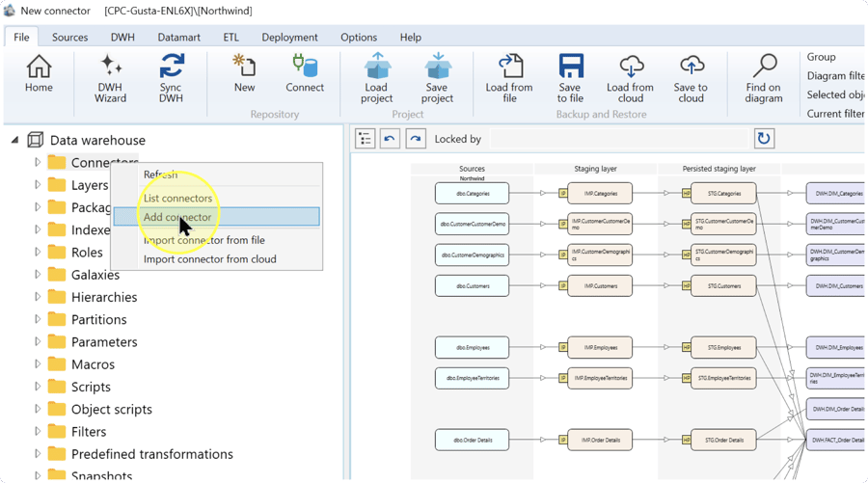Screen dimensions: 868x483
Task: Create a New repository
Action: point(244,66)
